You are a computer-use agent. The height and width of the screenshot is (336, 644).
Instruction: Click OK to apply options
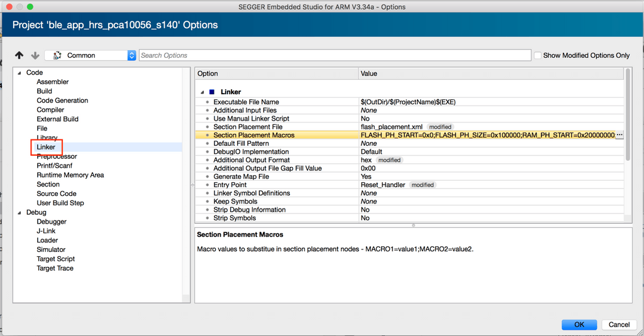point(579,325)
